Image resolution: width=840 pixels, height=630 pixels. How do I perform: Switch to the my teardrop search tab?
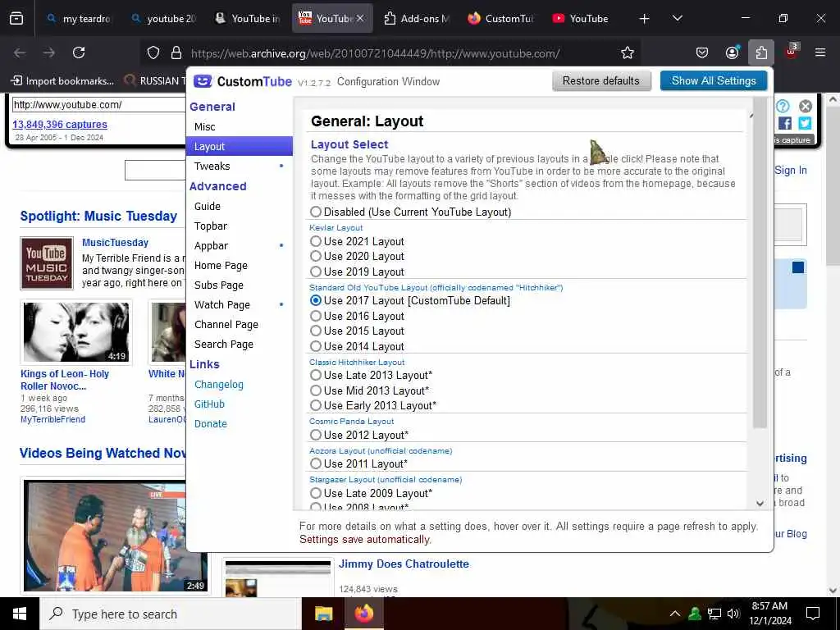pyautogui.click(x=80, y=19)
